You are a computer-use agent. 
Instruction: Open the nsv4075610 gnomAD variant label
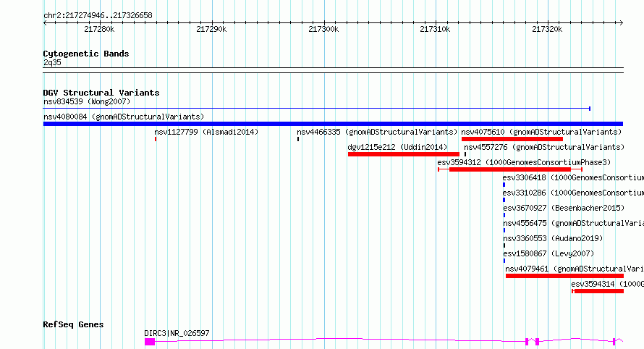click(541, 132)
